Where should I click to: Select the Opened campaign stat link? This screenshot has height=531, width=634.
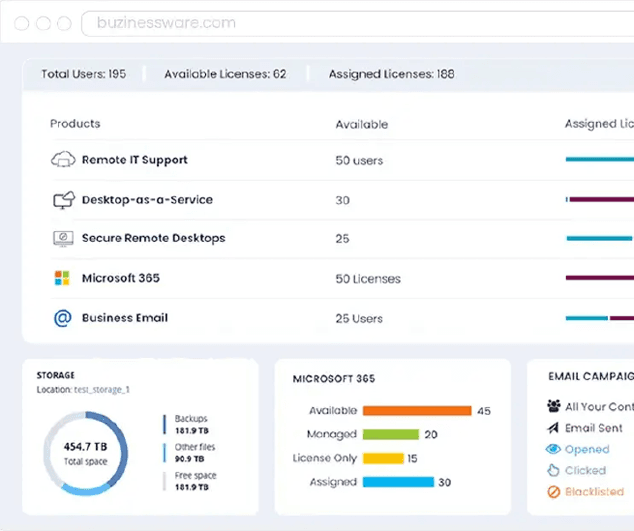[x=587, y=449]
